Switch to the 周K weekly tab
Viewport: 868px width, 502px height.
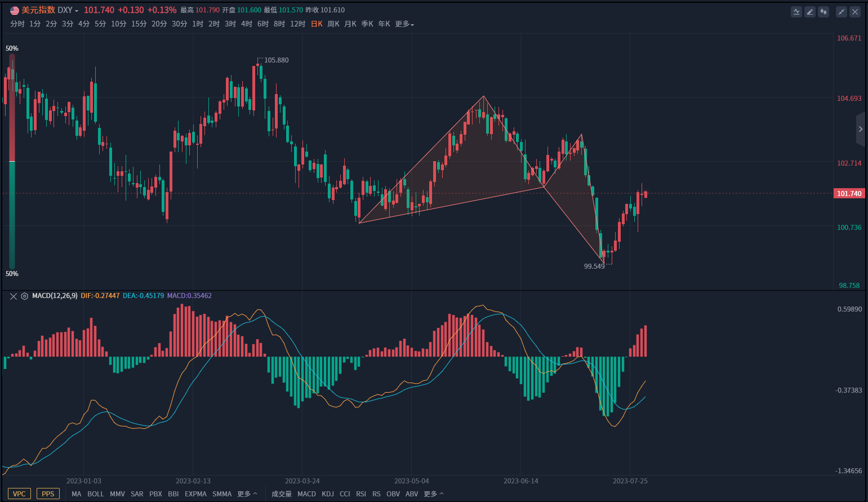point(333,24)
